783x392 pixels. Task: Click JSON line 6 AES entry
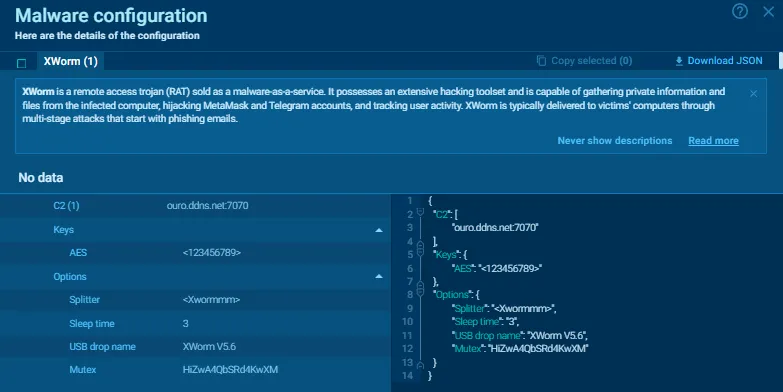(x=497, y=268)
